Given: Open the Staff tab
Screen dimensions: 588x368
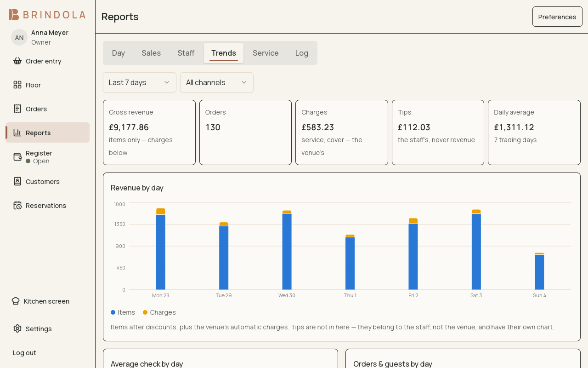Looking at the screenshot, I should click(x=186, y=53).
